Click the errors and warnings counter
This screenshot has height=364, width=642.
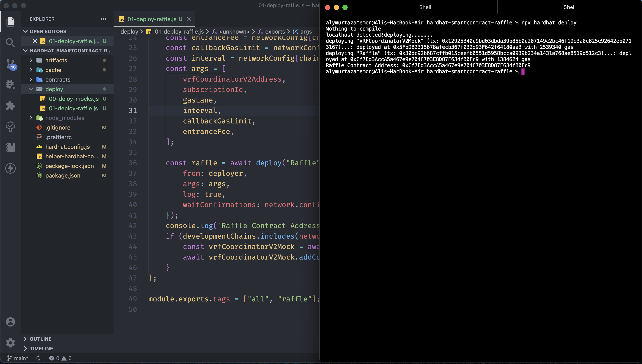click(60, 358)
